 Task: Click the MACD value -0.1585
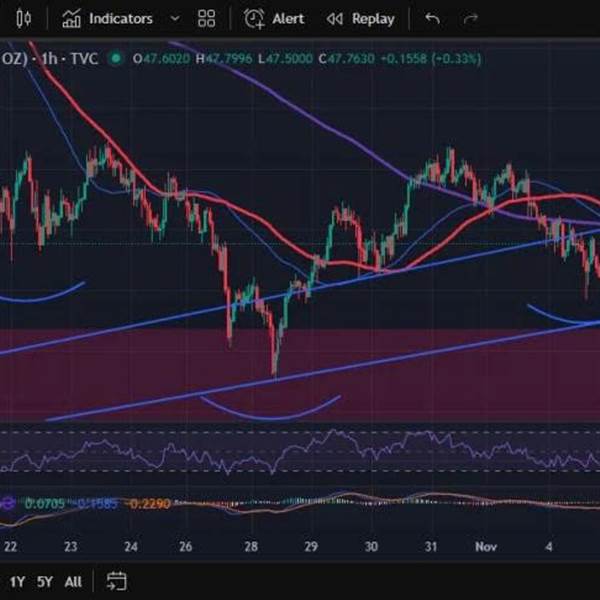(97, 504)
